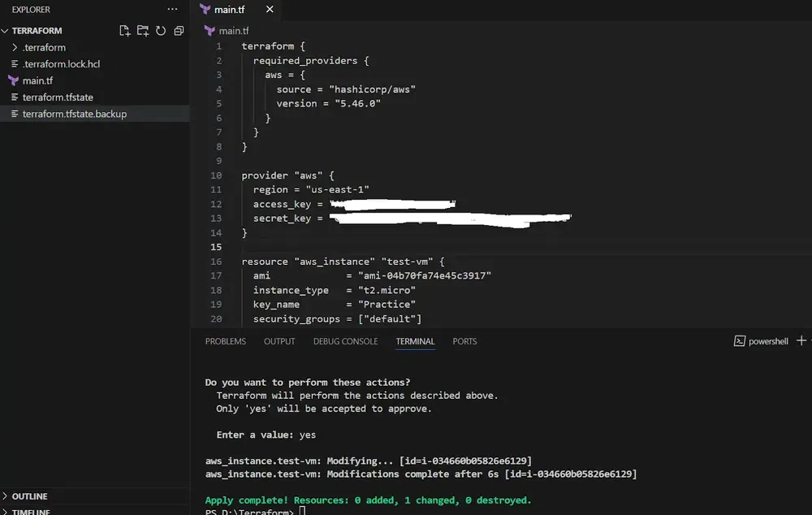The height and width of the screenshot is (515, 812).
Task: Click the powershell terminal label
Action: point(768,341)
